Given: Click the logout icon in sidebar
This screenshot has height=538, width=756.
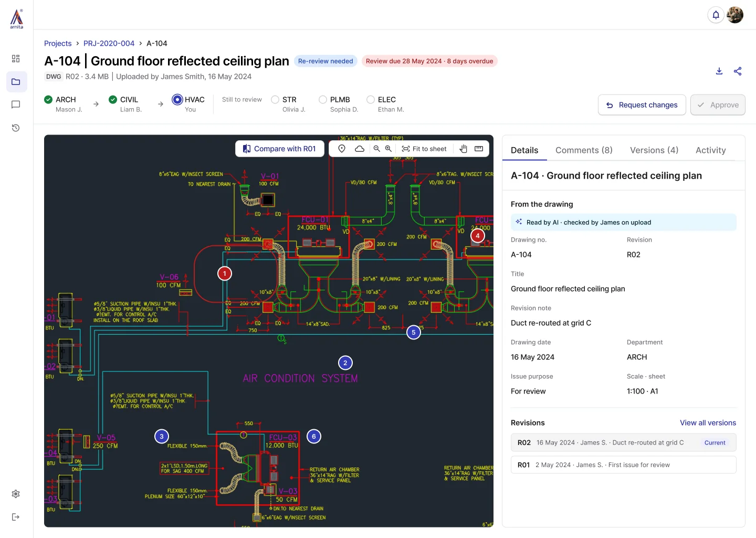Looking at the screenshot, I should coord(16,517).
